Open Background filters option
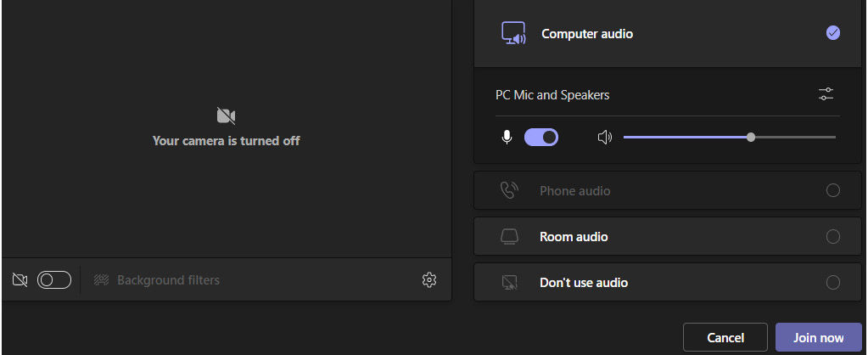868x355 pixels. pyautogui.click(x=156, y=280)
